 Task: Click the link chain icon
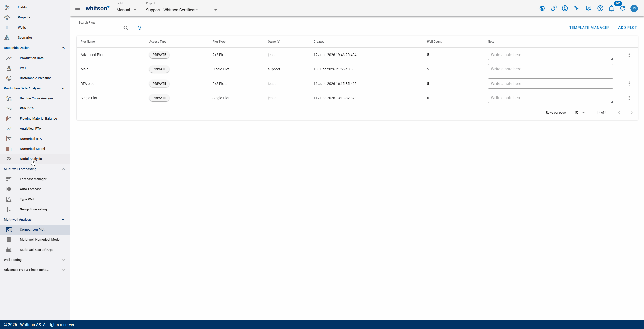point(554,8)
